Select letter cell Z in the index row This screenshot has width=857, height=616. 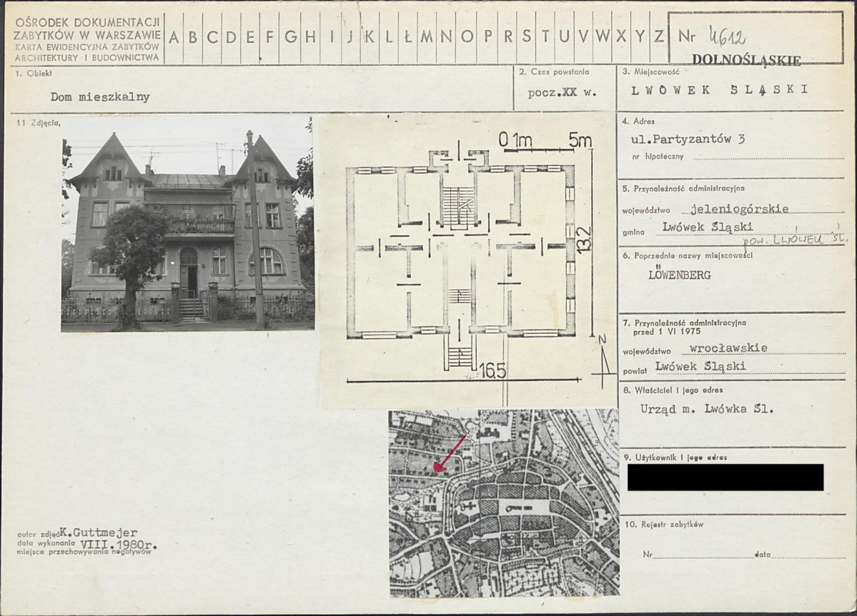[x=658, y=36]
